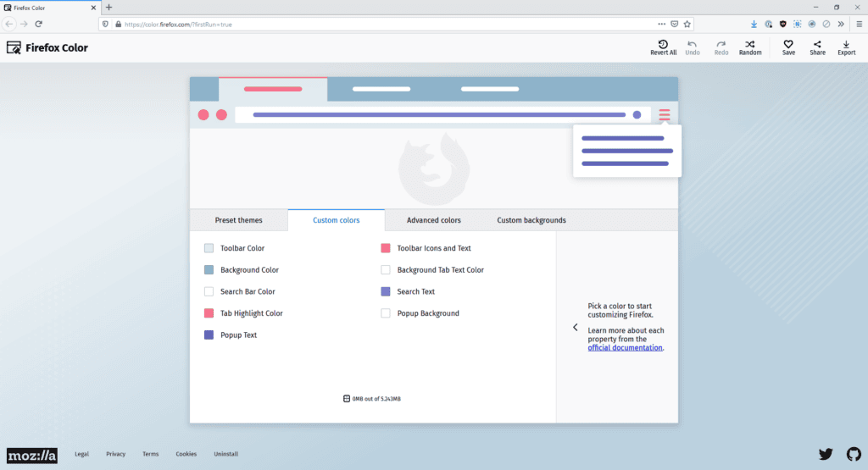Open the browser downloads arrow

click(x=754, y=24)
